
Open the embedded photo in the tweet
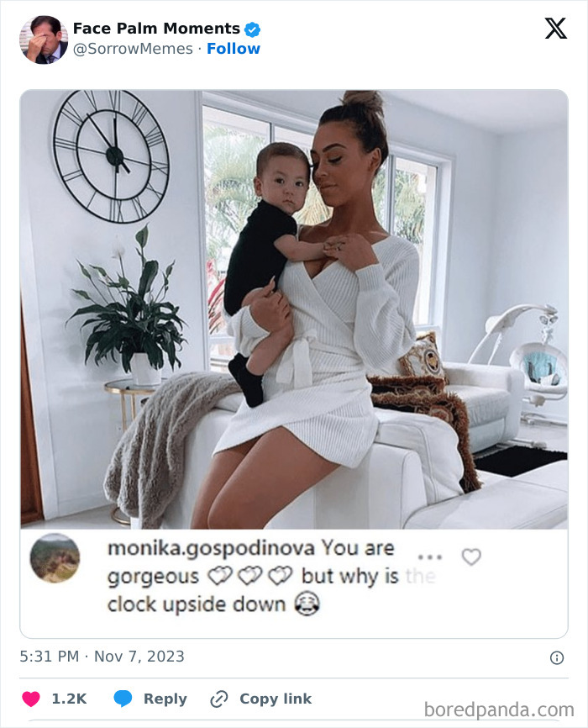click(294, 309)
